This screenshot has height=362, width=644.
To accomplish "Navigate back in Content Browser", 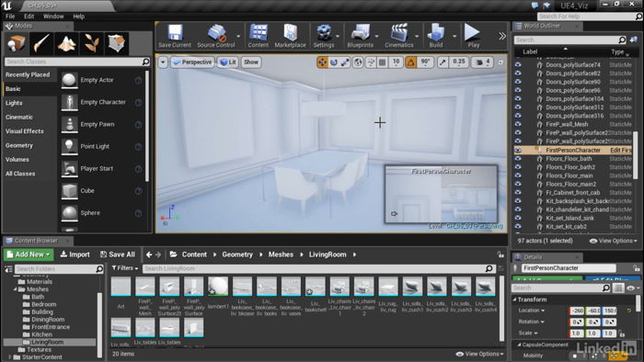I will 149,255.
